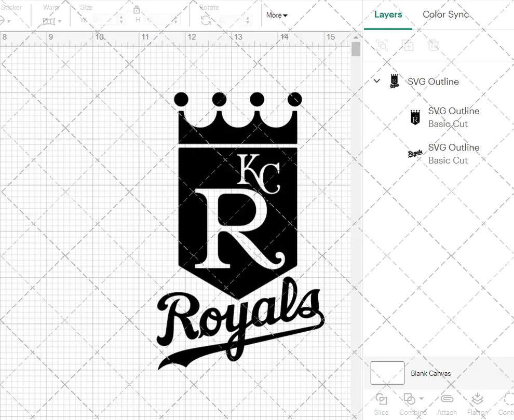Toggle the size lock to unlink width and height
514x420 pixels.
pyautogui.click(x=137, y=10)
